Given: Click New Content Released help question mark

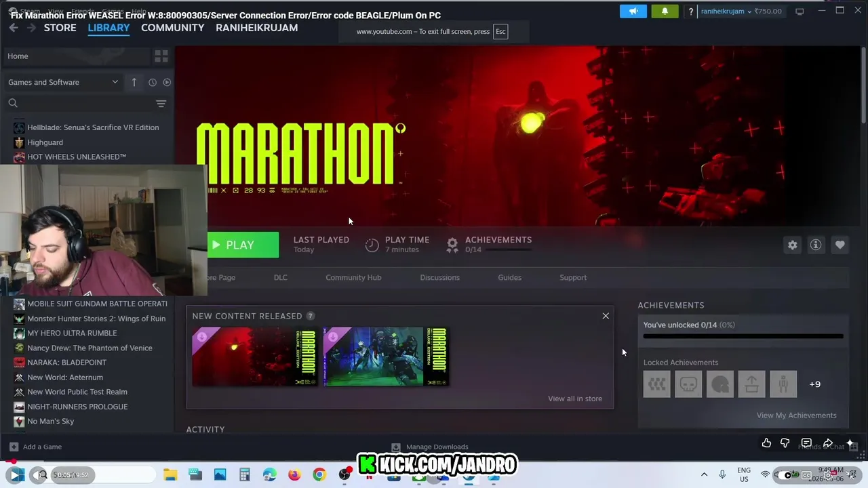Looking at the screenshot, I should (x=310, y=316).
